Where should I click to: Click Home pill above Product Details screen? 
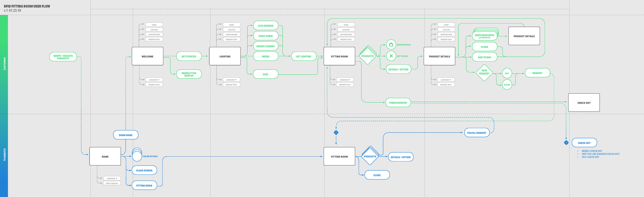(x=446, y=25)
